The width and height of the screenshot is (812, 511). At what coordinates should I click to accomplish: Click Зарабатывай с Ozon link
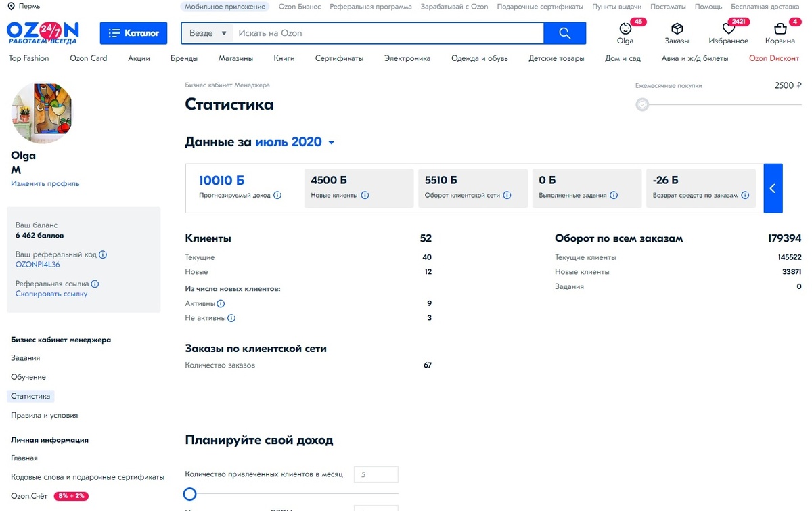(454, 7)
